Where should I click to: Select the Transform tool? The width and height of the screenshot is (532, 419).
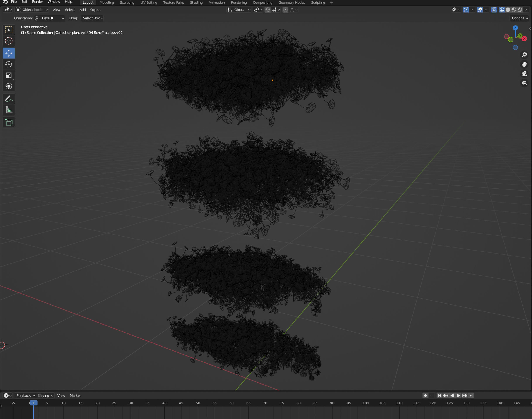tap(9, 86)
